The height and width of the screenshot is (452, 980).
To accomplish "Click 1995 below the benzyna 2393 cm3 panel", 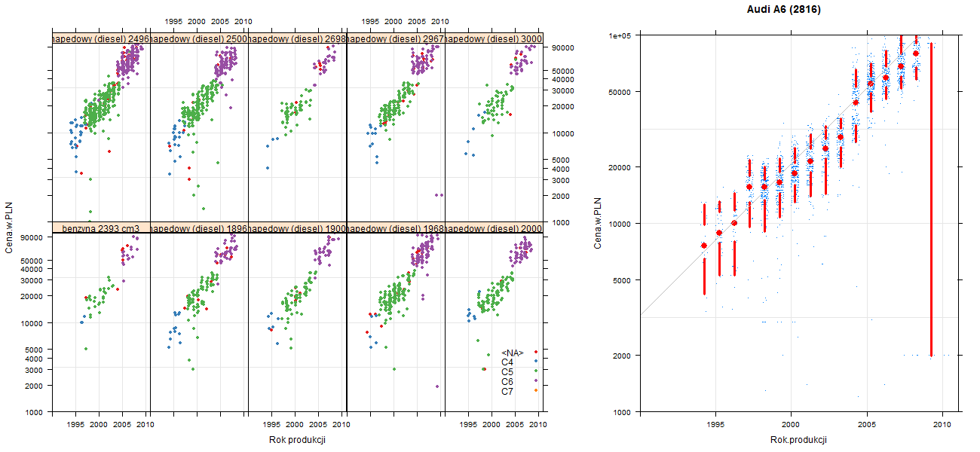I will point(76,425).
